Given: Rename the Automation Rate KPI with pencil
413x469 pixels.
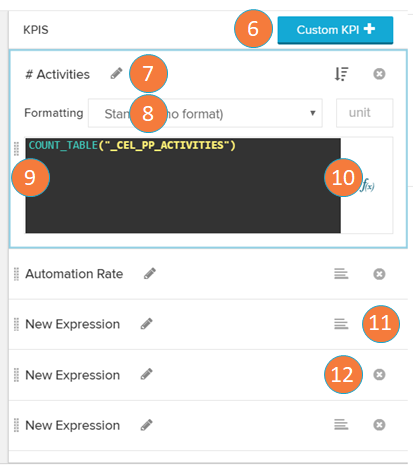Looking at the screenshot, I should point(150,274).
